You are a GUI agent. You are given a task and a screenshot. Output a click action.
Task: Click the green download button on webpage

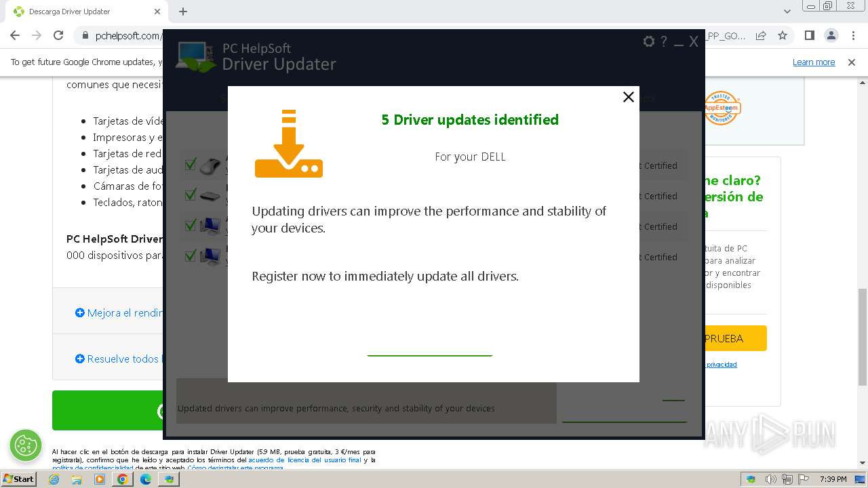pos(108,410)
